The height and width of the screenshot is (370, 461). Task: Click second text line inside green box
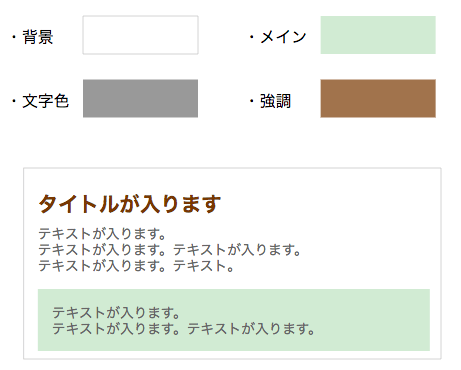point(184,329)
